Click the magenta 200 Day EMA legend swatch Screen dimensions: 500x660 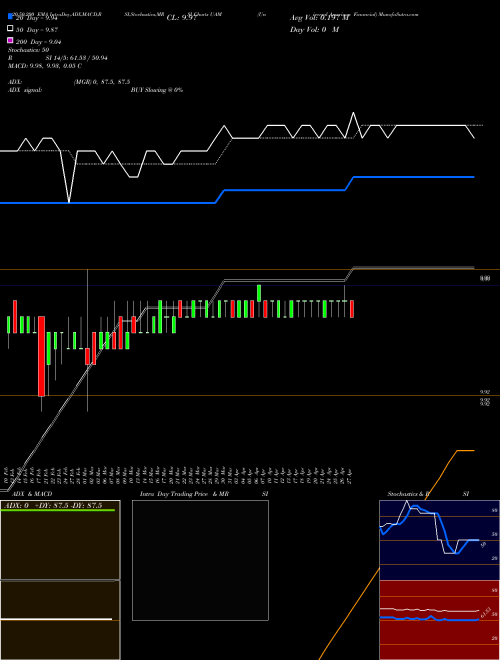click(11, 40)
